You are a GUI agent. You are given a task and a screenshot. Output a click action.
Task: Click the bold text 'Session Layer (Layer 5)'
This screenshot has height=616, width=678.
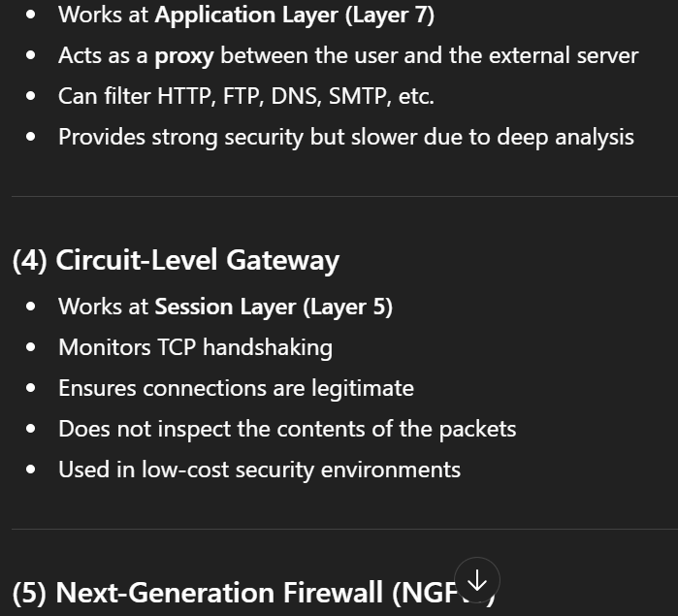[x=274, y=308]
